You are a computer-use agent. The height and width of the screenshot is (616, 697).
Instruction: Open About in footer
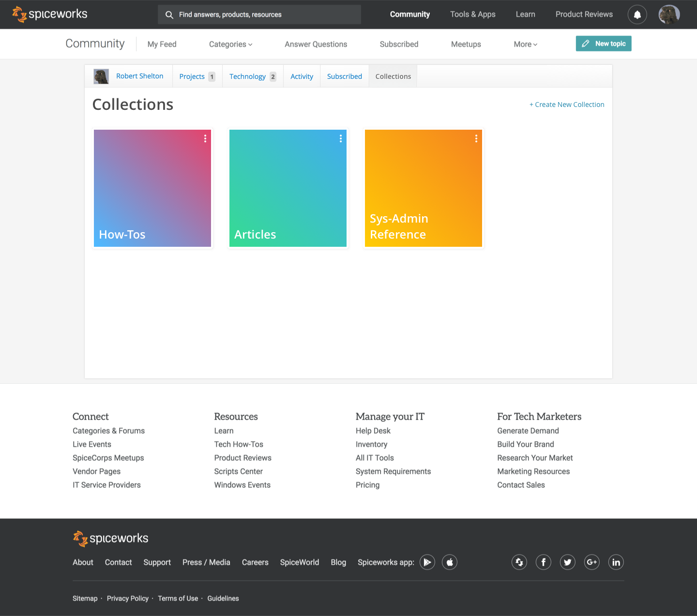[x=83, y=562]
